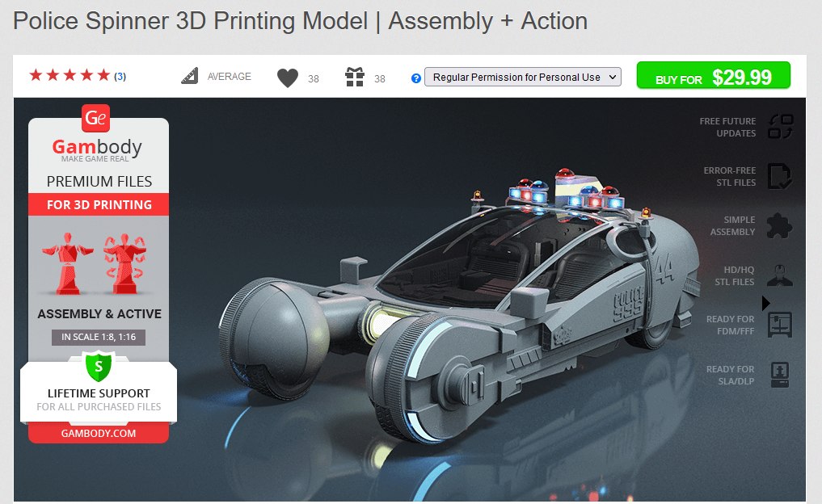Click the Buy For $29.99 button
The image size is (822, 504).
tap(714, 76)
